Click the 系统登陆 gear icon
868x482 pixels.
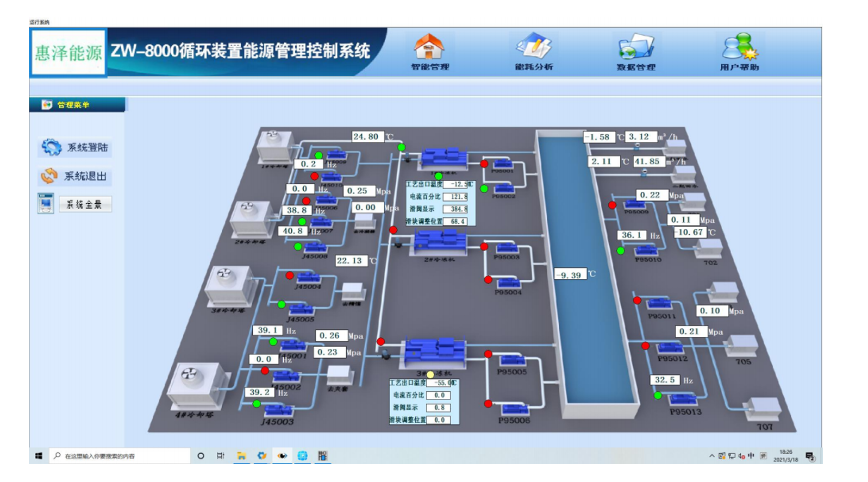[x=52, y=147]
